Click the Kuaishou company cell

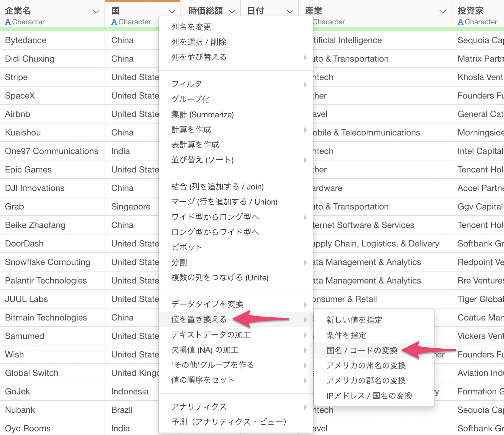tap(52, 133)
